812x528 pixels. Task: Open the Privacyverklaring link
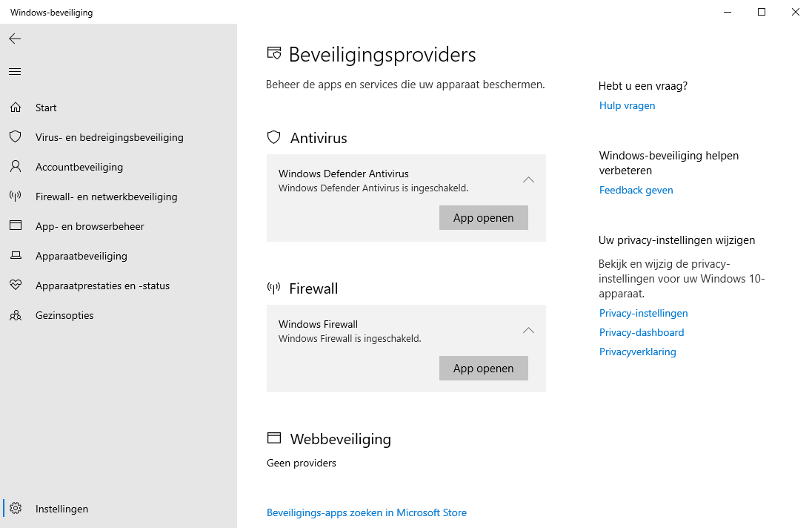[637, 352]
